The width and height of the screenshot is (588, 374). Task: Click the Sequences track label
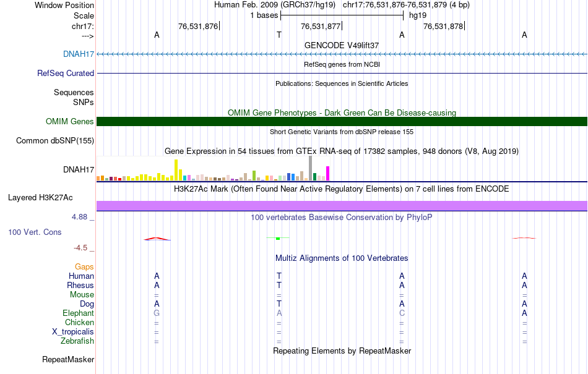pyautogui.click(x=74, y=92)
